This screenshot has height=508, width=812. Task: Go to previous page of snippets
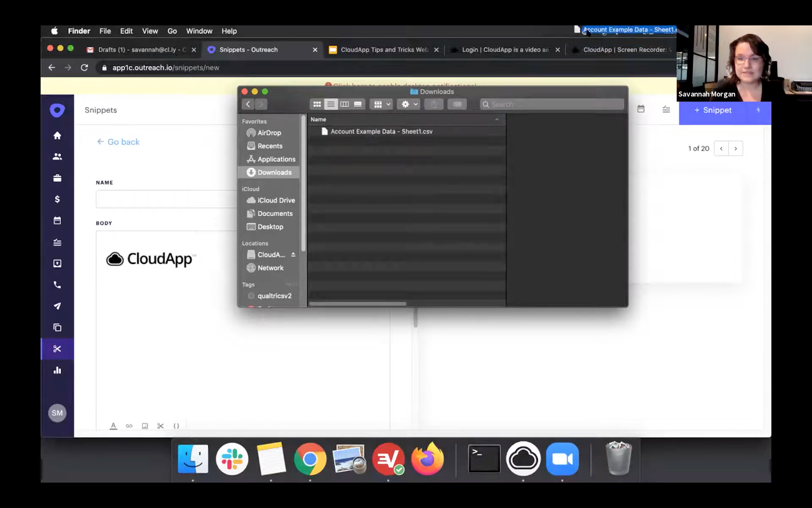pos(721,148)
